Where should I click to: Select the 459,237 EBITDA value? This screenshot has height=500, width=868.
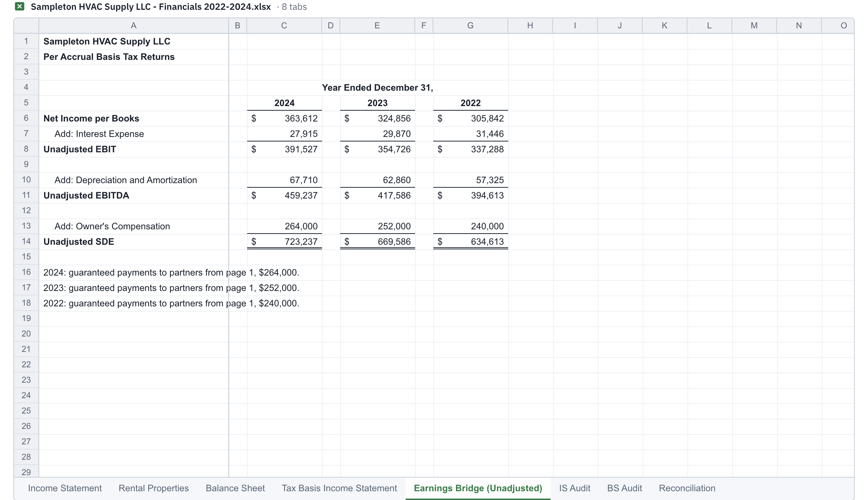click(x=284, y=195)
